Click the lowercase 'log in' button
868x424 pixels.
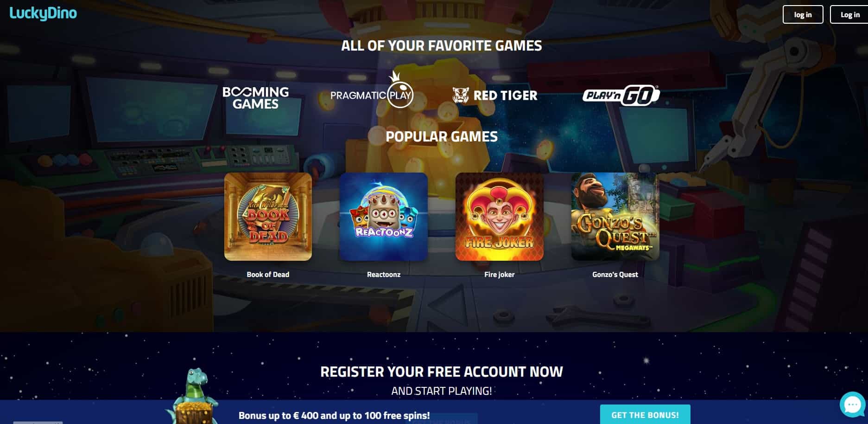pos(803,14)
